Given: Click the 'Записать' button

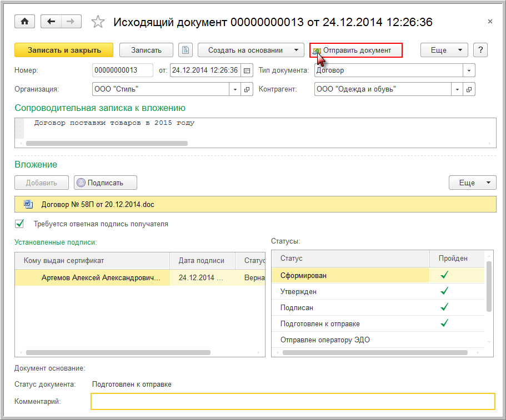Looking at the screenshot, I should click(x=146, y=50).
